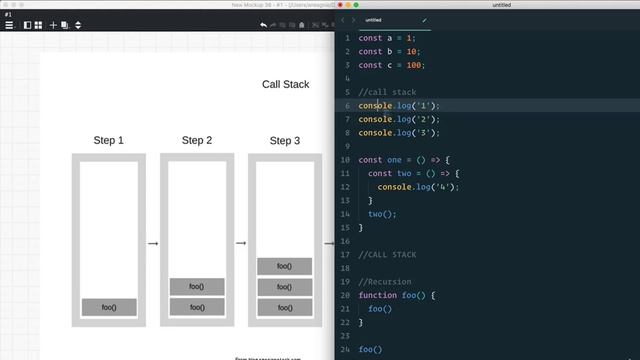Toggle the navigator side panel icon
640x360 pixels.
(27, 25)
